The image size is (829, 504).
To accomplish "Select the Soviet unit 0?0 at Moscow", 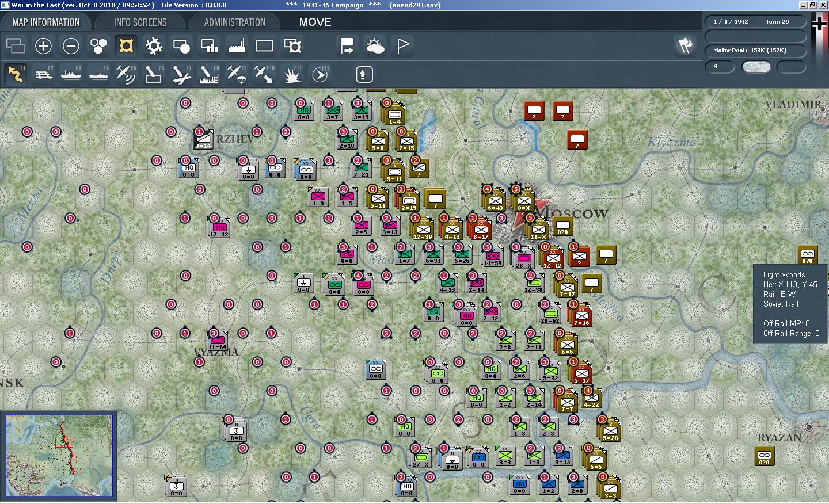I will [562, 227].
